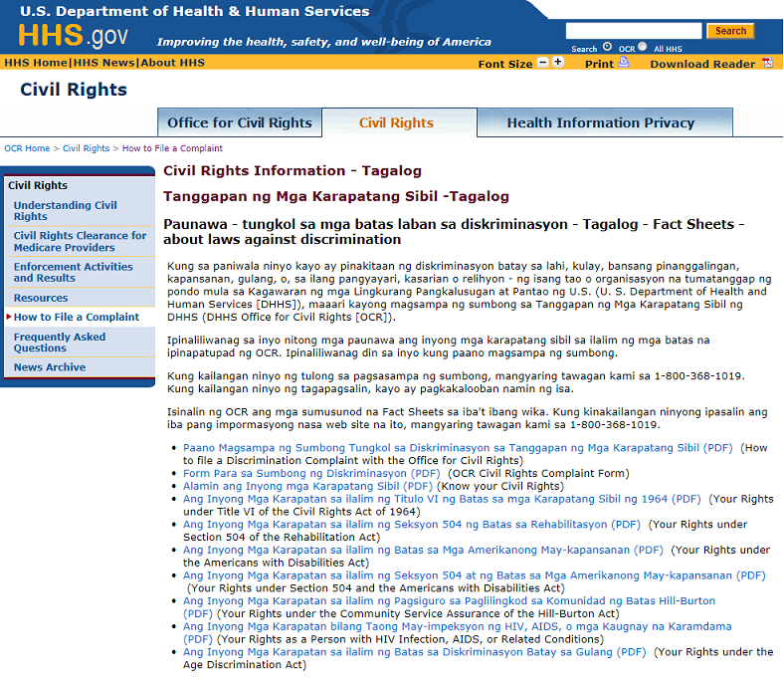Open Batas sa Mga Amerikanong May-kapansanan PDF
The height and width of the screenshot is (685, 784).
(x=423, y=550)
